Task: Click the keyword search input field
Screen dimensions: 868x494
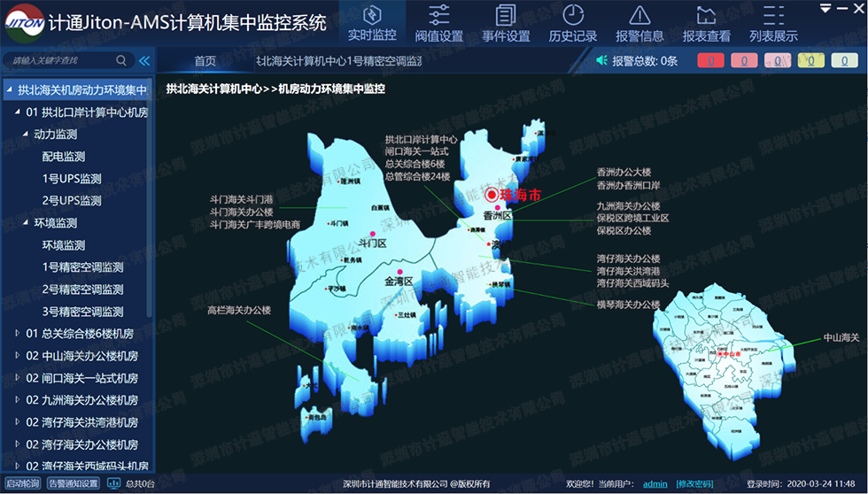Action: 60,61
